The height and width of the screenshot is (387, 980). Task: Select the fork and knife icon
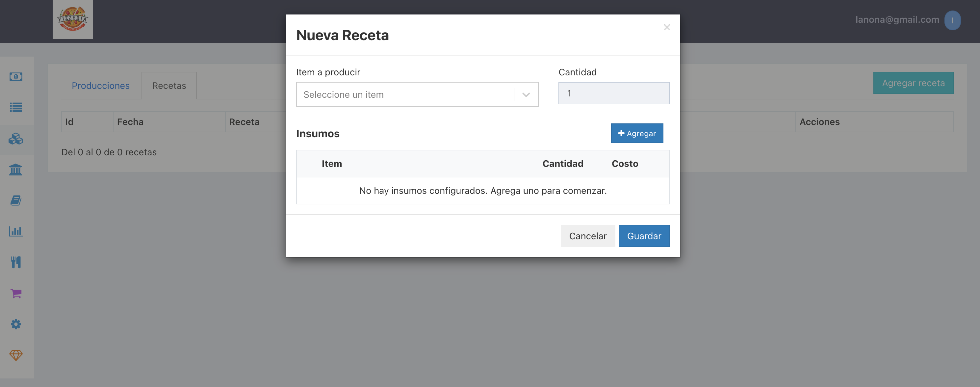pyautogui.click(x=16, y=262)
